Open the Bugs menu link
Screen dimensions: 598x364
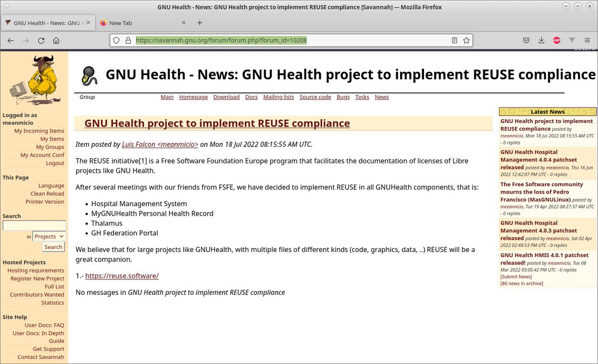[343, 97]
